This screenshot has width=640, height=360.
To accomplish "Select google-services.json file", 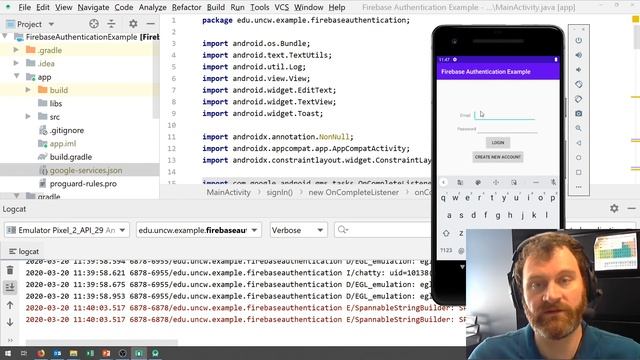I will coord(86,170).
